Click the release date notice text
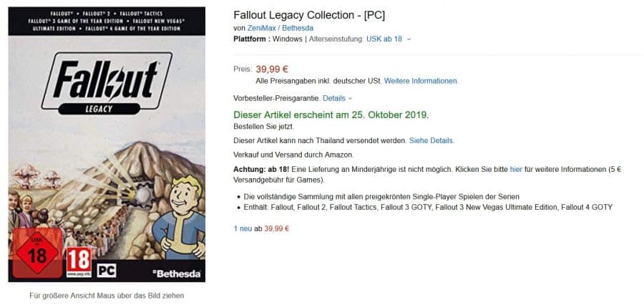 (x=331, y=115)
